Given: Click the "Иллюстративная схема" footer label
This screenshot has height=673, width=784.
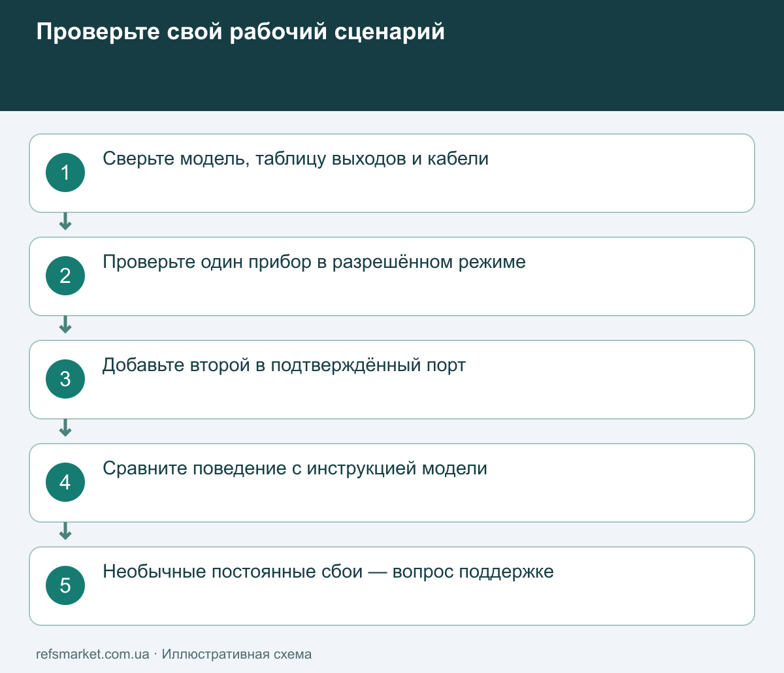Looking at the screenshot, I should (237, 654).
